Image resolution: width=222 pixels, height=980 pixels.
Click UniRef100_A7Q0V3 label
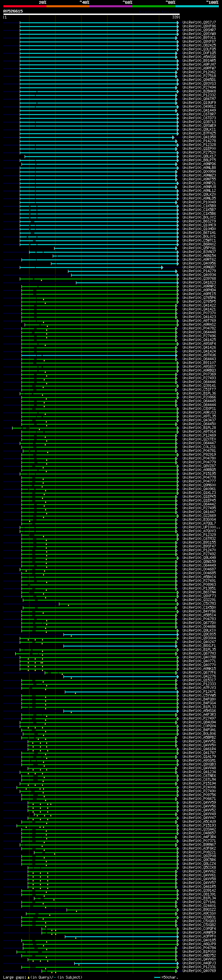pos(199,531)
